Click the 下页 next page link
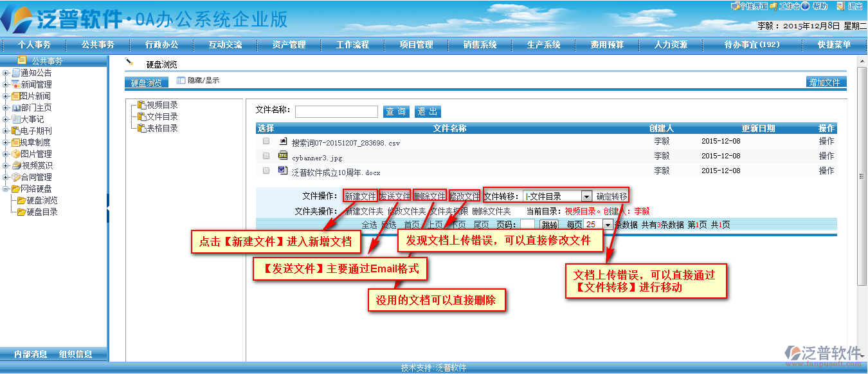 [458, 225]
